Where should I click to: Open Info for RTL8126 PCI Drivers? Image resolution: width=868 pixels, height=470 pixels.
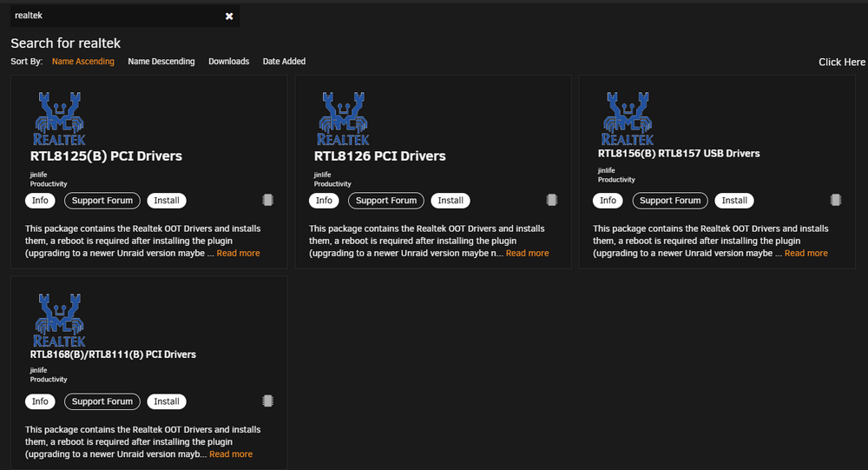pos(324,201)
